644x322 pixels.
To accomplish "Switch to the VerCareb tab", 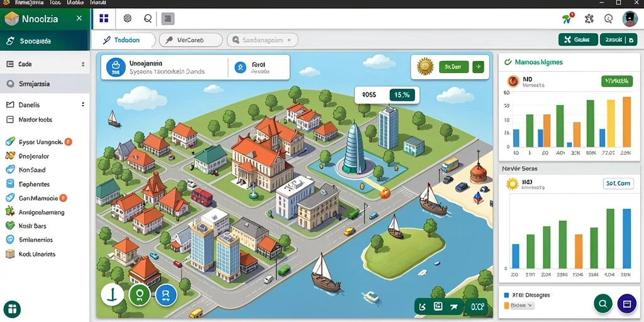I will coord(191,40).
